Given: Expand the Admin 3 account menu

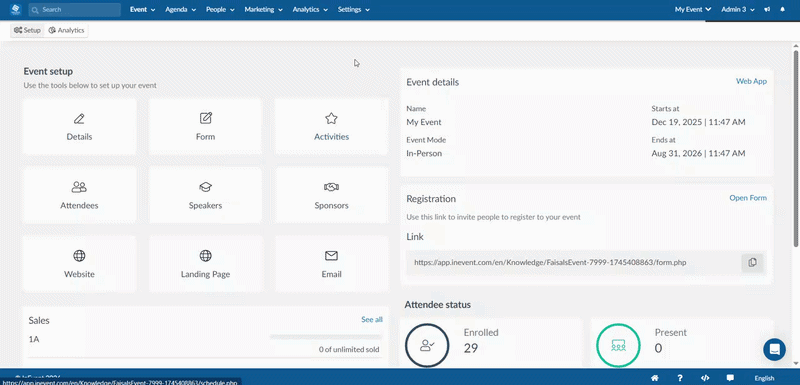Looking at the screenshot, I should [x=738, y=10].
